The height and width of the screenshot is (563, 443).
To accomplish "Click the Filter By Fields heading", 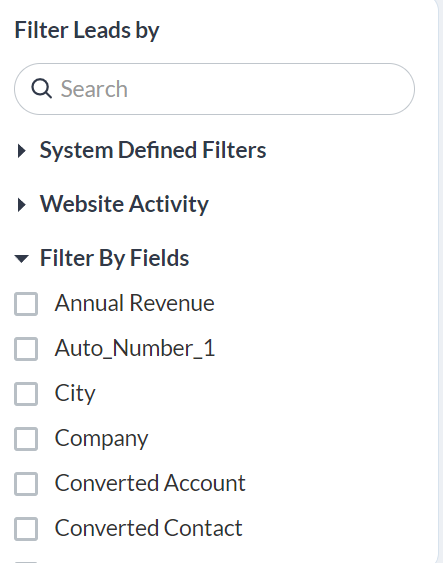I will click(115, 258).
